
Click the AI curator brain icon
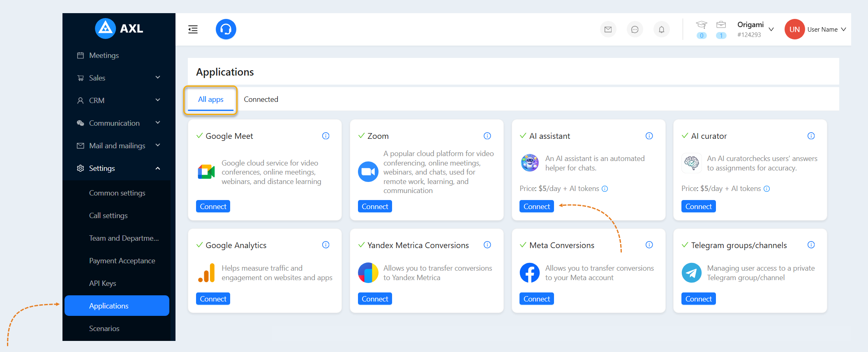pyautogui.click(x=692, y=163)
